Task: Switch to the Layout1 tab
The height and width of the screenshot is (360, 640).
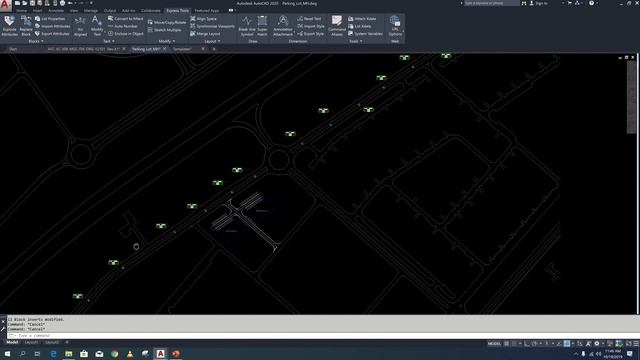Action: pyautogui.click(x=31, y=342)
